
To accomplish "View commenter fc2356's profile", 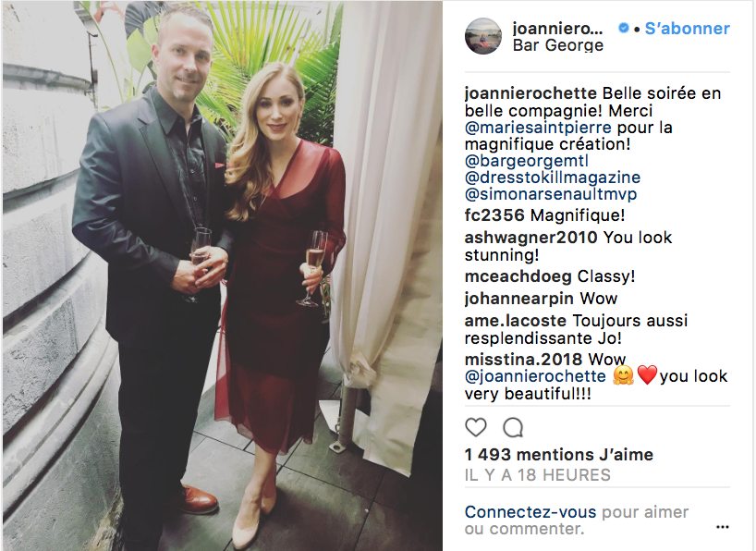I will (x=494, y=215).
